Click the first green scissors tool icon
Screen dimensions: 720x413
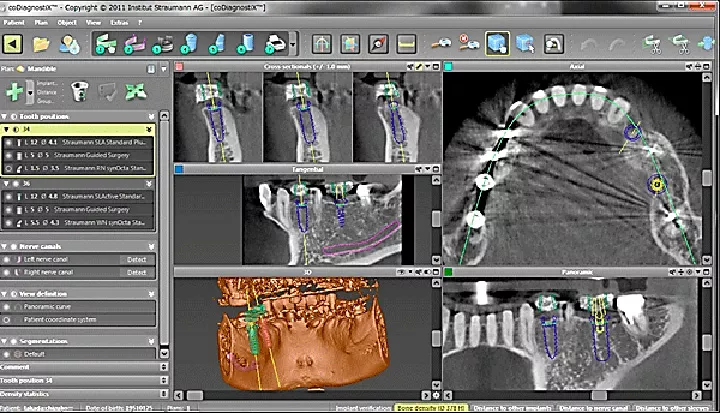(652, 44)
